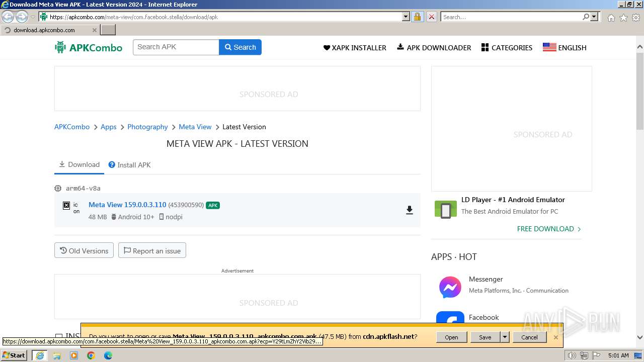Screen dimensions: 644x362
Task: Open the ENGLISH language selector
Action: tap(565, 48)
